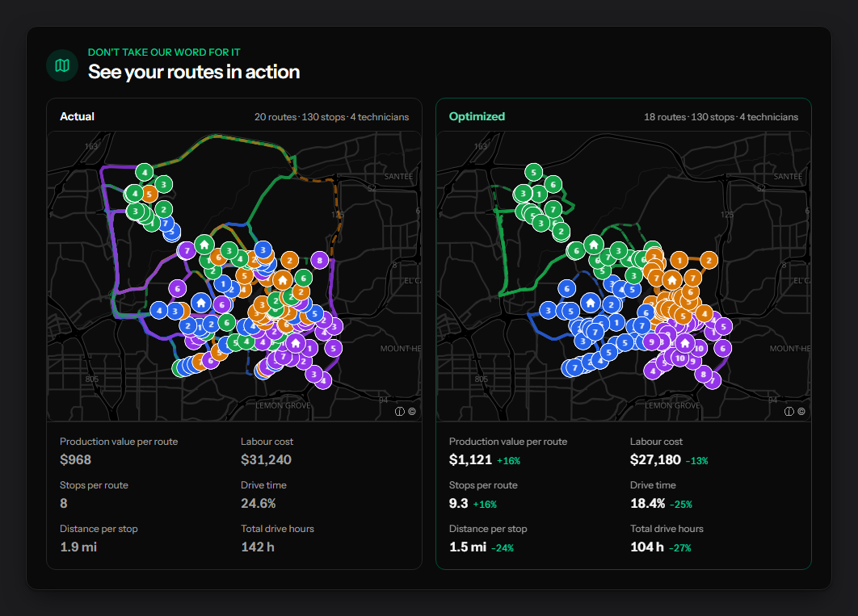
Task: Open the info icon on Actual map
Action: (399, 412)
